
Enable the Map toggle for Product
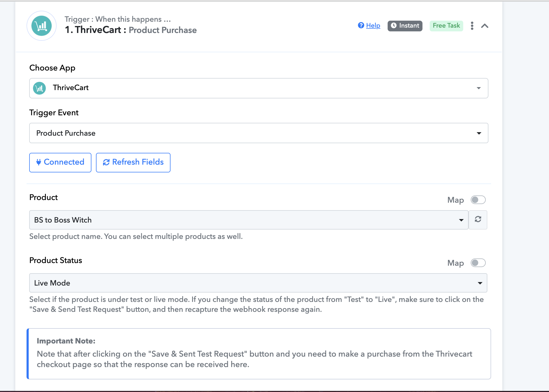point(478,200)
